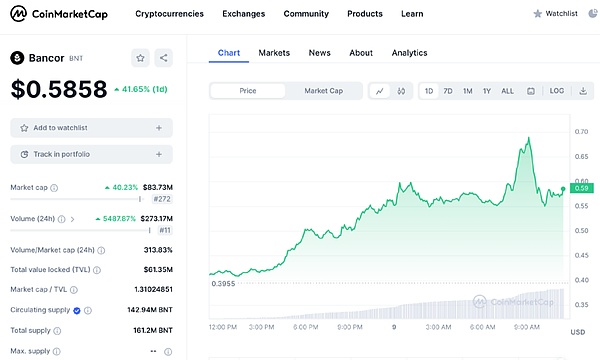The height and width of the screenshot is (360, 600).
Task: Click the Track in portfolio button
Action: [x=91, y=154]
